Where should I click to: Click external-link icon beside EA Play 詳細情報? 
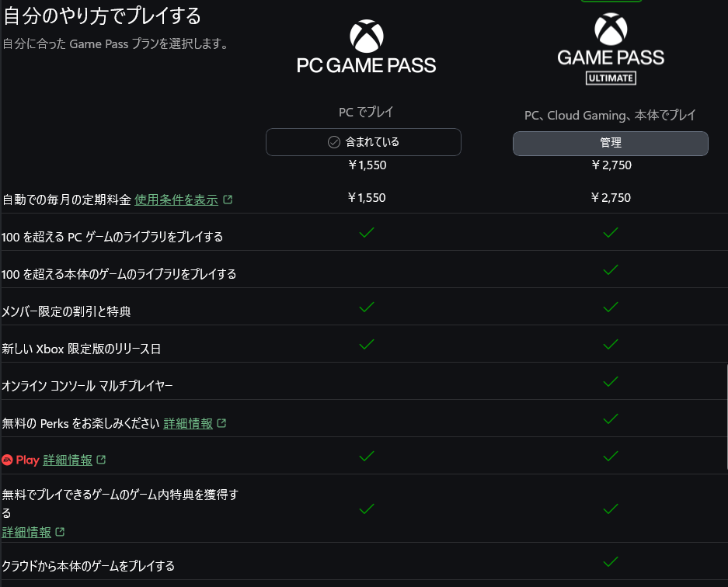[x=101, y=460]
